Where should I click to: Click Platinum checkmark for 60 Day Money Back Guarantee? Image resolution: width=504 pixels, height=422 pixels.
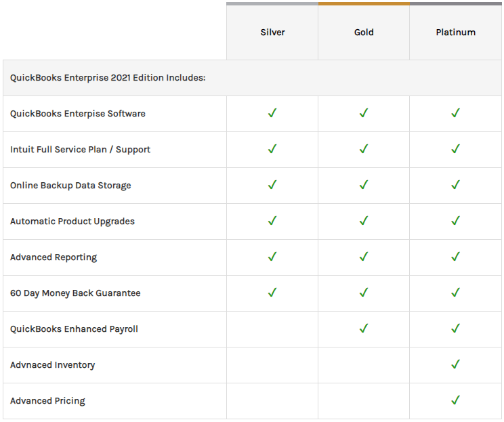455,293
